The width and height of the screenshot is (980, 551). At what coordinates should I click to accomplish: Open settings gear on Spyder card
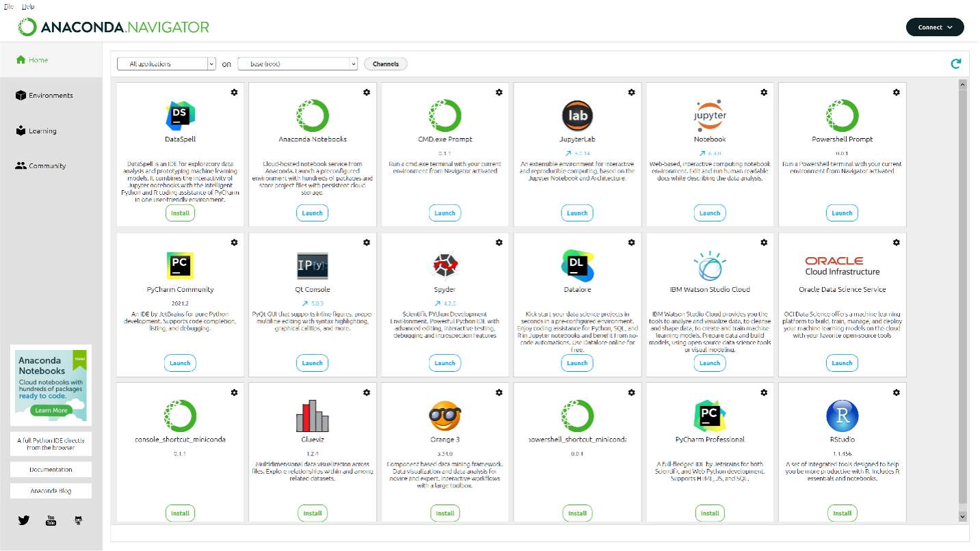[499, 242]
